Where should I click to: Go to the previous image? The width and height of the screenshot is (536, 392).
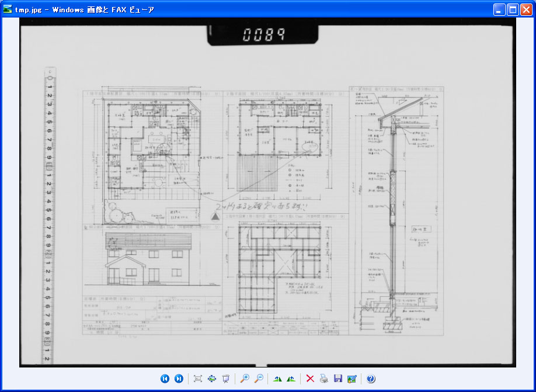pyautogui.click(x=165, y=379)
